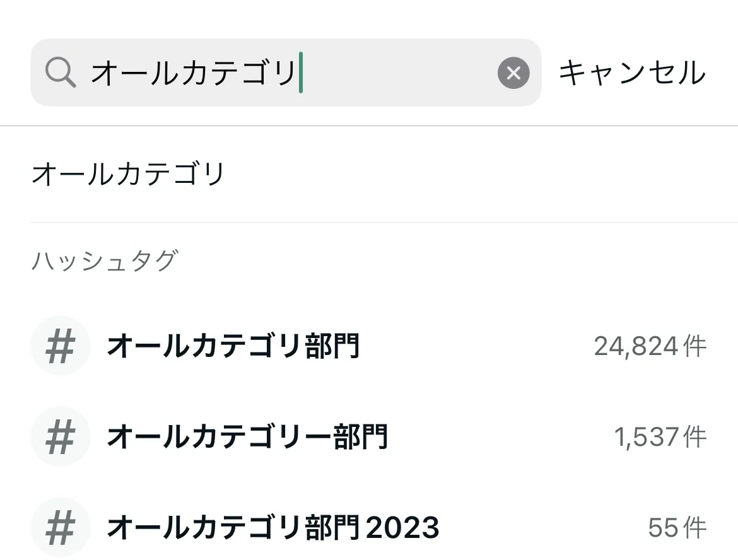Click the ハッシュタグ section header

pyautogui.click(x=105, y=260)
